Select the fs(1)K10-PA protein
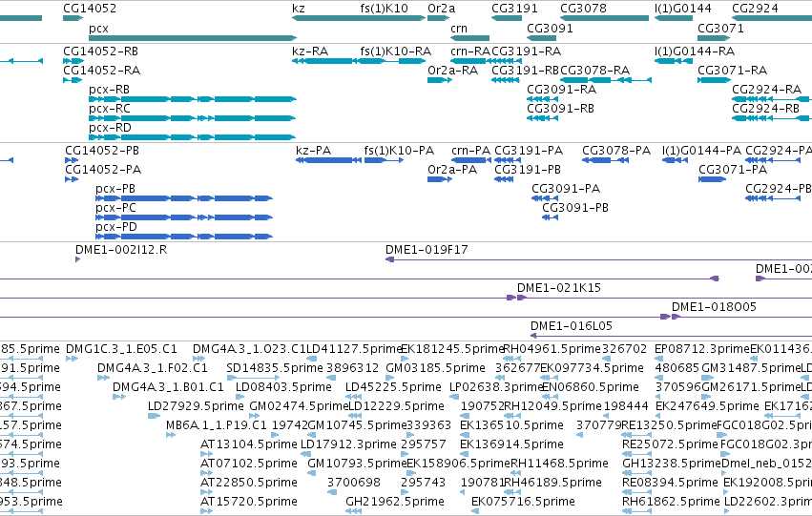 click(384, 160)
